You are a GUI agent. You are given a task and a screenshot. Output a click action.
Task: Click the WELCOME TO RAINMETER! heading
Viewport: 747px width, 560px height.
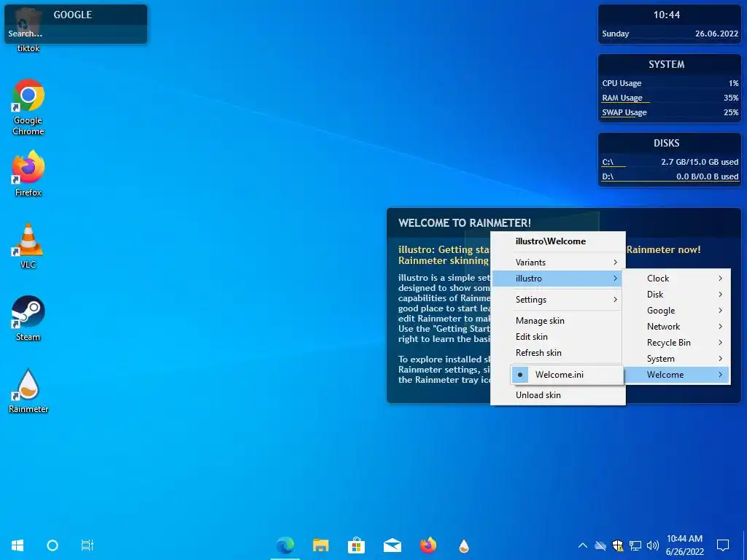pos(465,223)
